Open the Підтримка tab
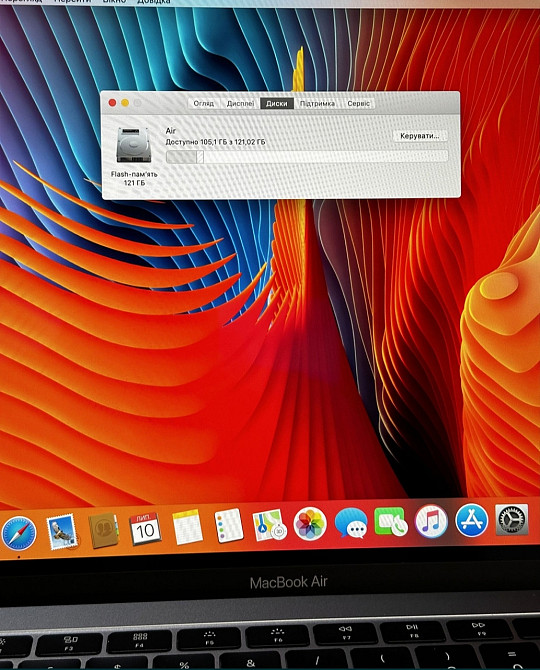 click(x=317, y=103)
